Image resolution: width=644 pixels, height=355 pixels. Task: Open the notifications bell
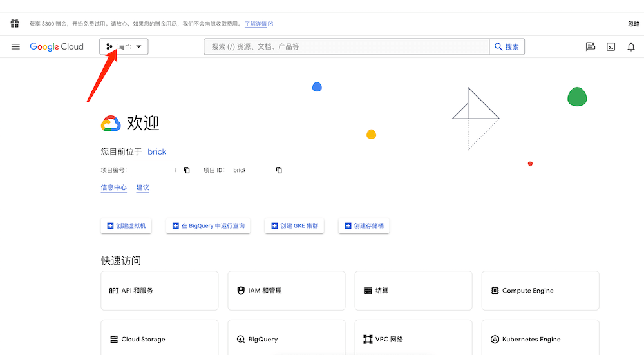click(x=631, y=46)
